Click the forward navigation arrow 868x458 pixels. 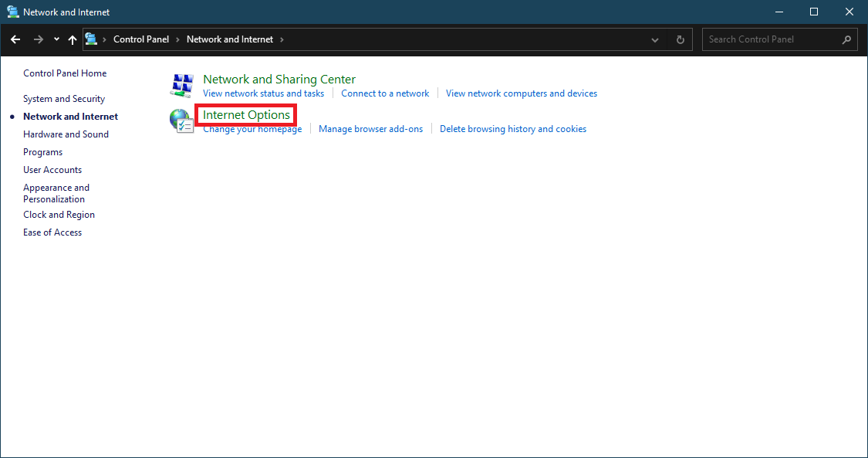[37, 39]
